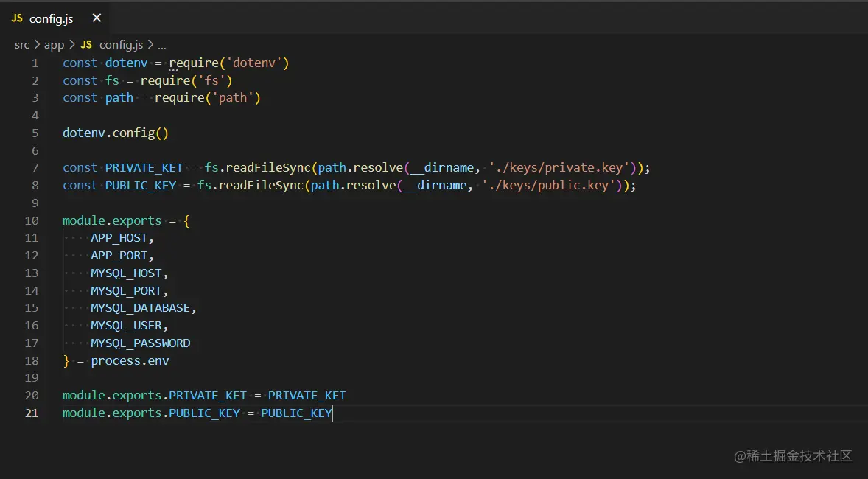Click APP_HOST in the exports list
Viewport: 868px width, 479px height.
click(120, 238)
